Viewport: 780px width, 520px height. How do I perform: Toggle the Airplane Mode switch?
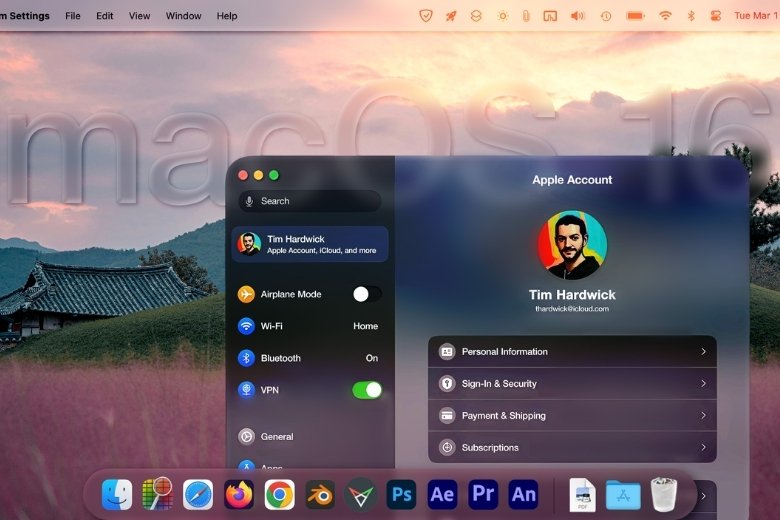point(367,294)
